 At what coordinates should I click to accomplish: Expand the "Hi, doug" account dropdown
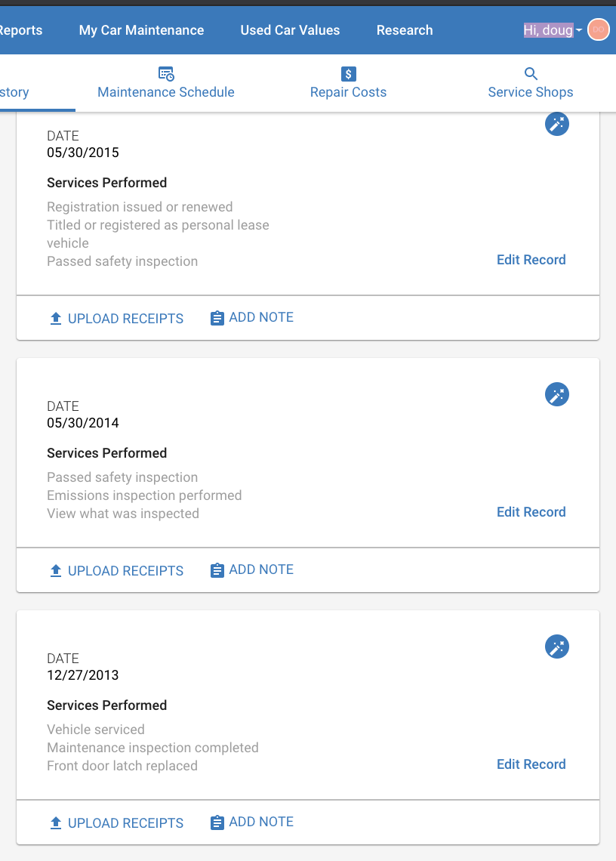pyautogui.click(x=553, y=30)
